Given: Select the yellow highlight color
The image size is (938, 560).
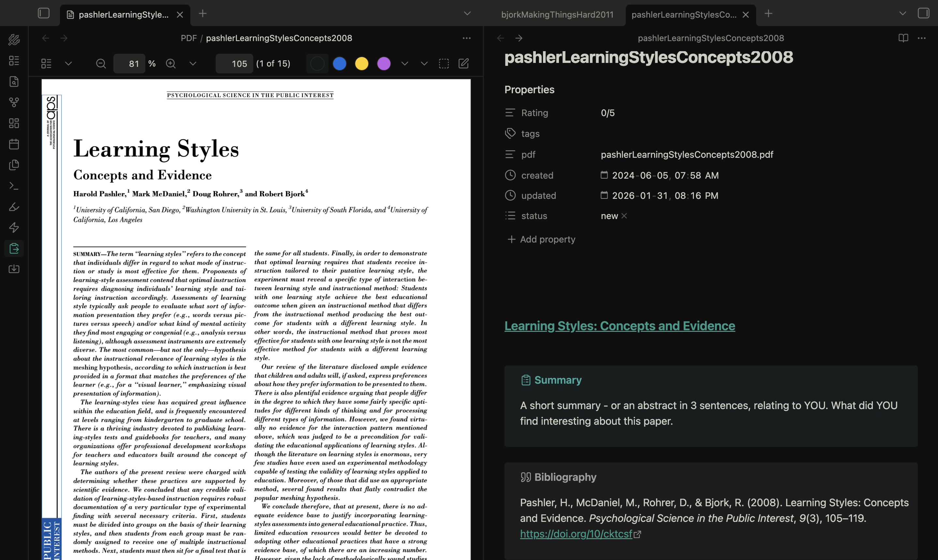Looking at the screenshot, I should (361, 63).
